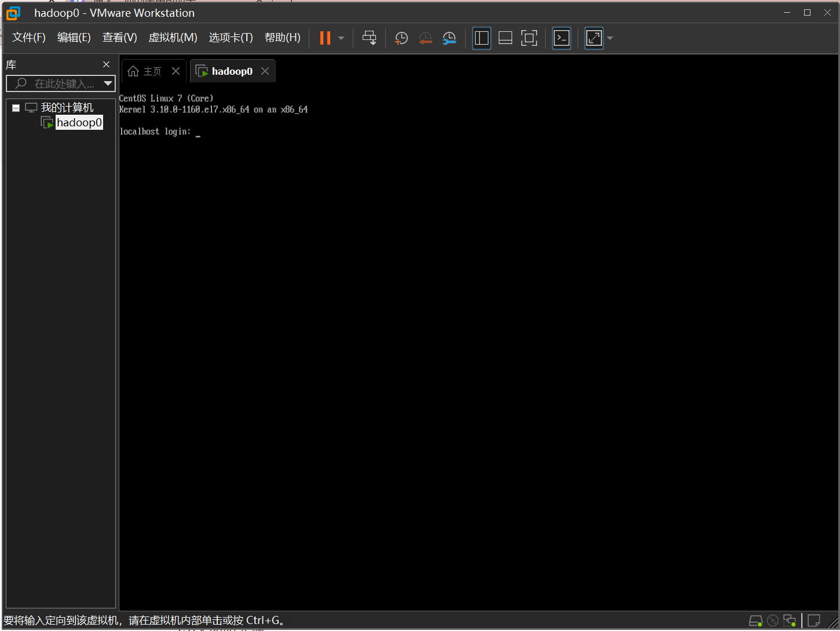Enter full screen mode
Image resolution: width=840 pixels, height=631 pixels.
(529, 38)
